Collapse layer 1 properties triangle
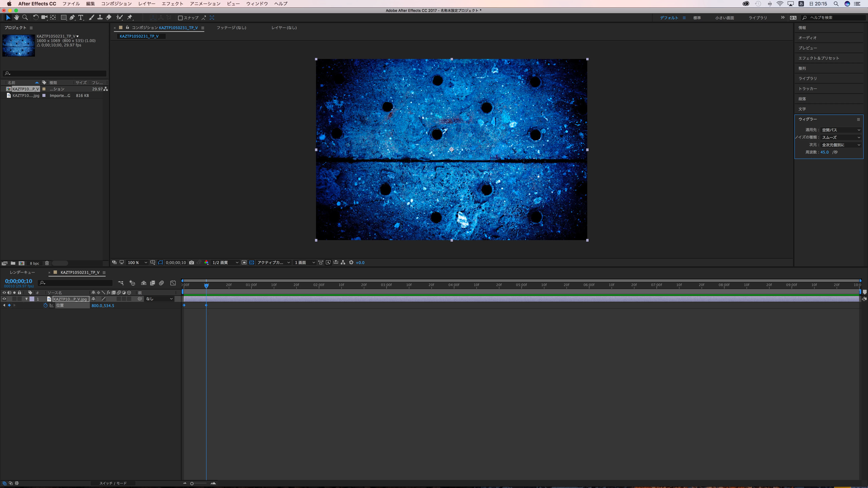This screenshot has height=488, width=868. pos(26,299)
